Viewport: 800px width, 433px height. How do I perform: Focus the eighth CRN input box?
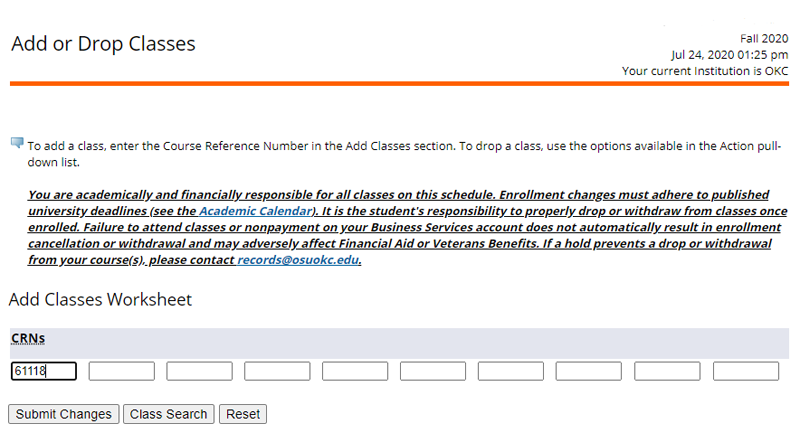click(x=589, y=371)
